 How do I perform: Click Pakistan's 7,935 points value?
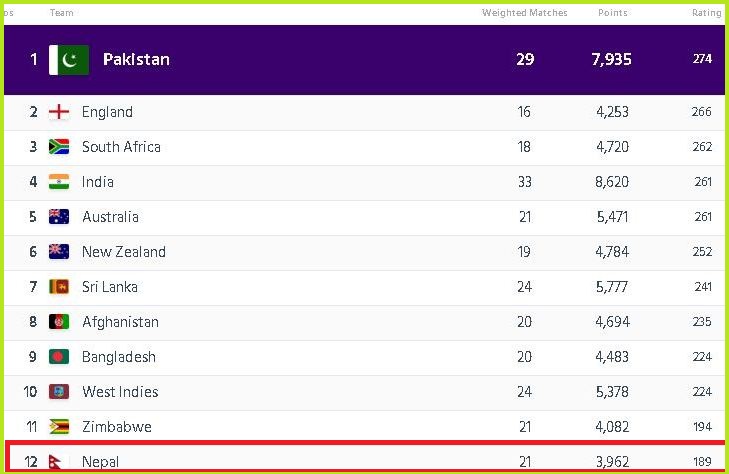coord(611,59)
